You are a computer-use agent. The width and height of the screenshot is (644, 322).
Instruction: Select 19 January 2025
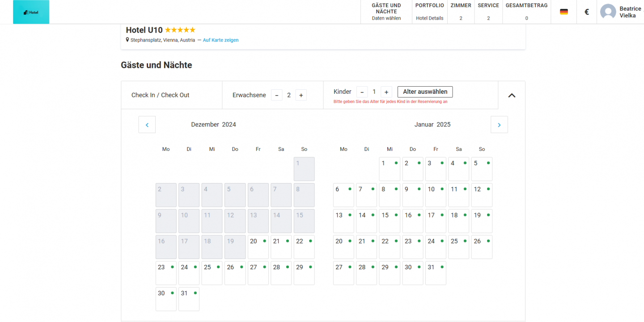482,221
